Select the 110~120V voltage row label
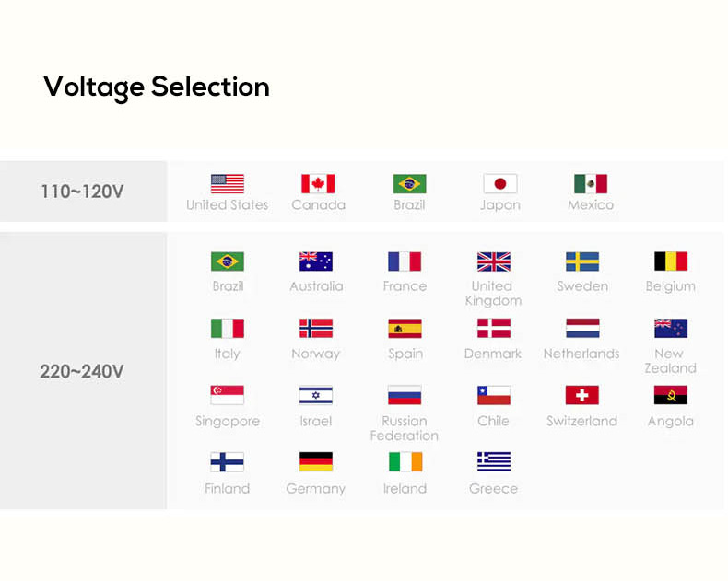The width and height of the screenshot is (728, 581). pyautogui.click(x=82, y=192)
